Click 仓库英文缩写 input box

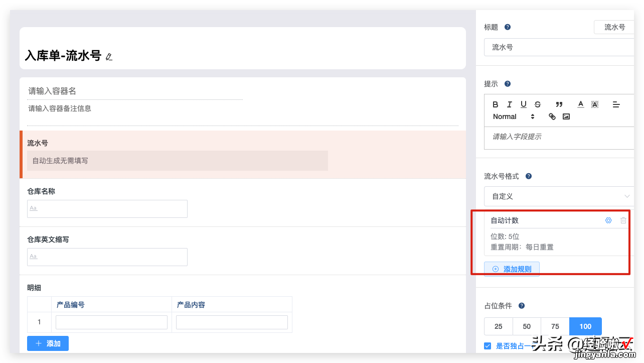(107, 257)
